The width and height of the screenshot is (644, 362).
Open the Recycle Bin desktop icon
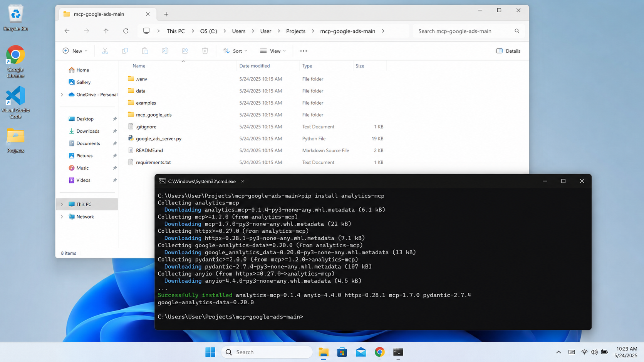tap(15, 18)
